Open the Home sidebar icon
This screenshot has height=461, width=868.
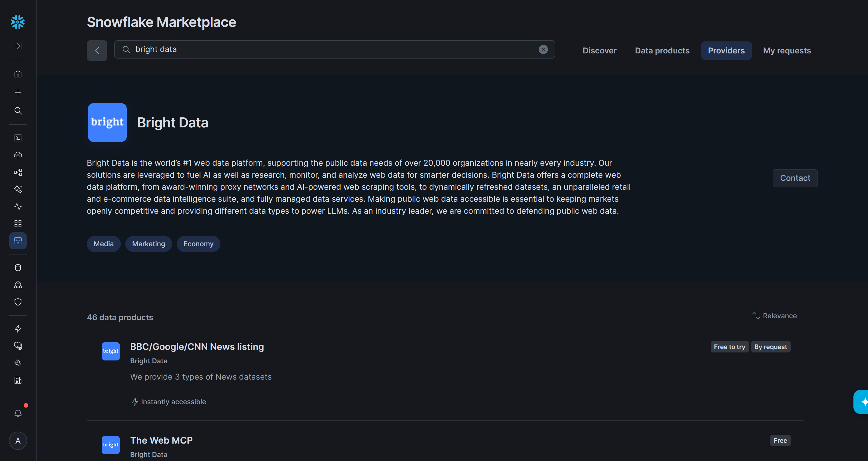[18, 74]
